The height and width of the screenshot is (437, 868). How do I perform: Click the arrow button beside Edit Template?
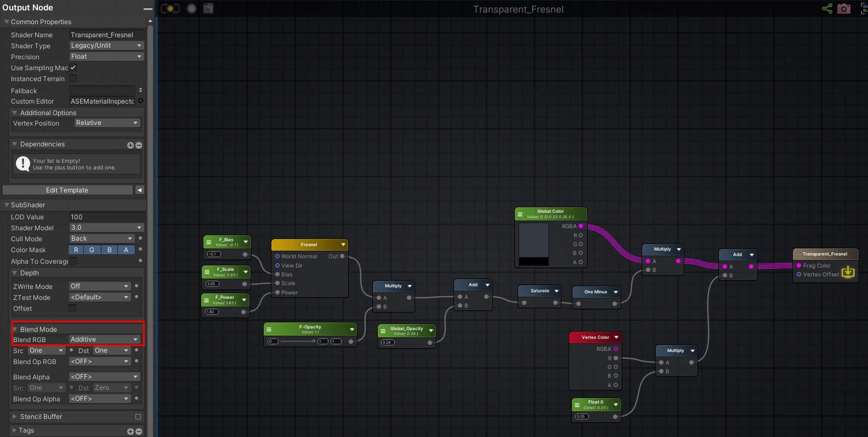[140, 190]
